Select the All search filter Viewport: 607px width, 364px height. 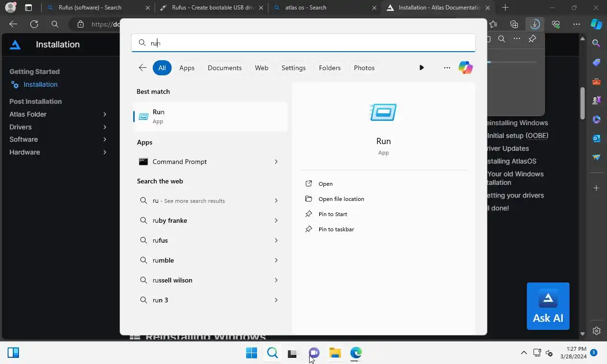click(162, 68)
